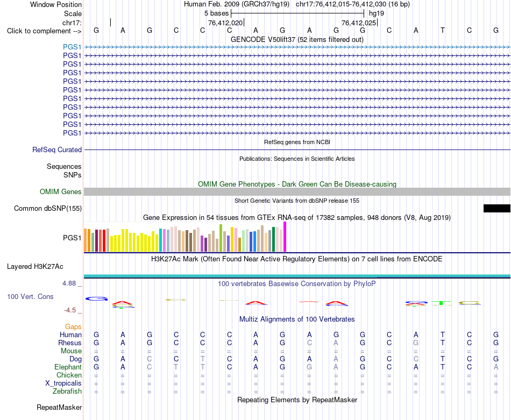Screen dimensions: 511x420
Task: Open the OMIM Gene Phenotypes track title
Action: click(297, 184)
